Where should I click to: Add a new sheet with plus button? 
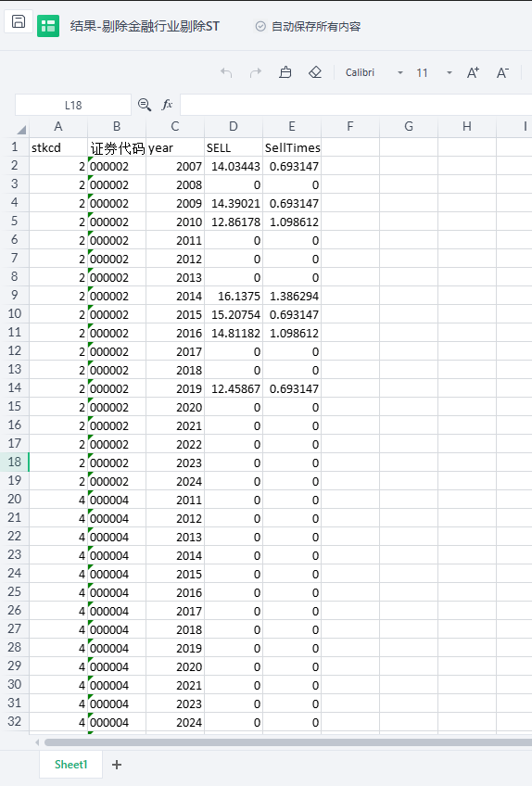point(117,765)
